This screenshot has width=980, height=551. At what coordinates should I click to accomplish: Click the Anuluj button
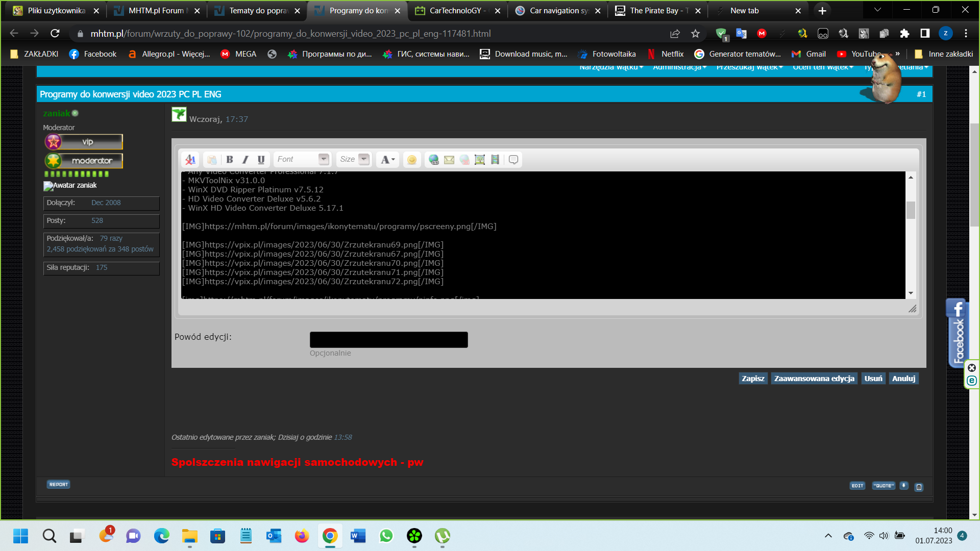903,379
